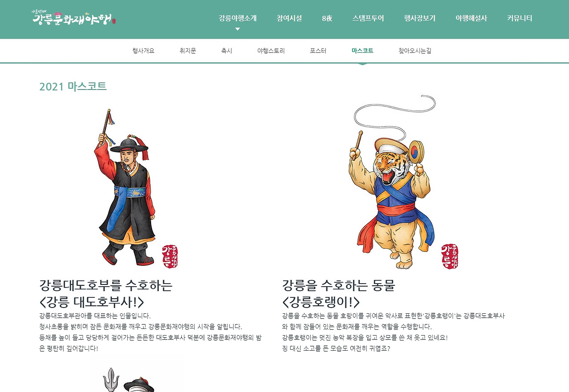Image resolution: width=569 pixels, height=392 pixels.
Task: Click the 강릉호랑이 tiger mascot image
Action: coord(390,182)
